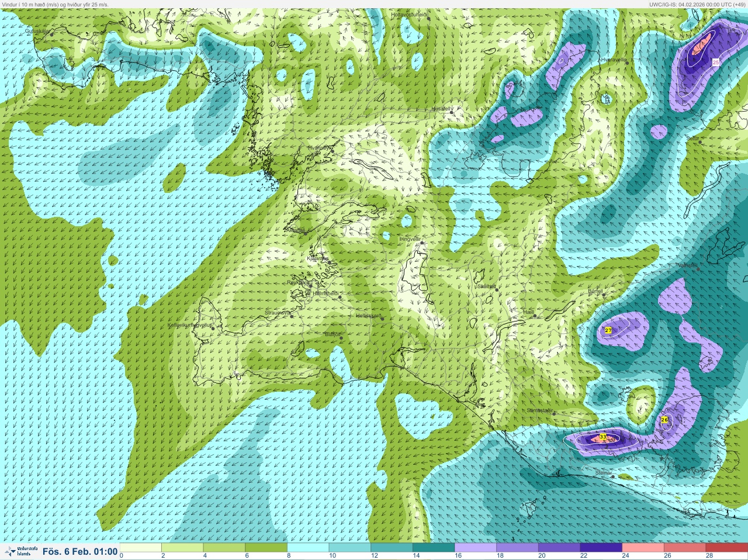This screenshot has height=560, width=748.
Task: Click the yellow gust marker reading 26
Action: [664, 419]
